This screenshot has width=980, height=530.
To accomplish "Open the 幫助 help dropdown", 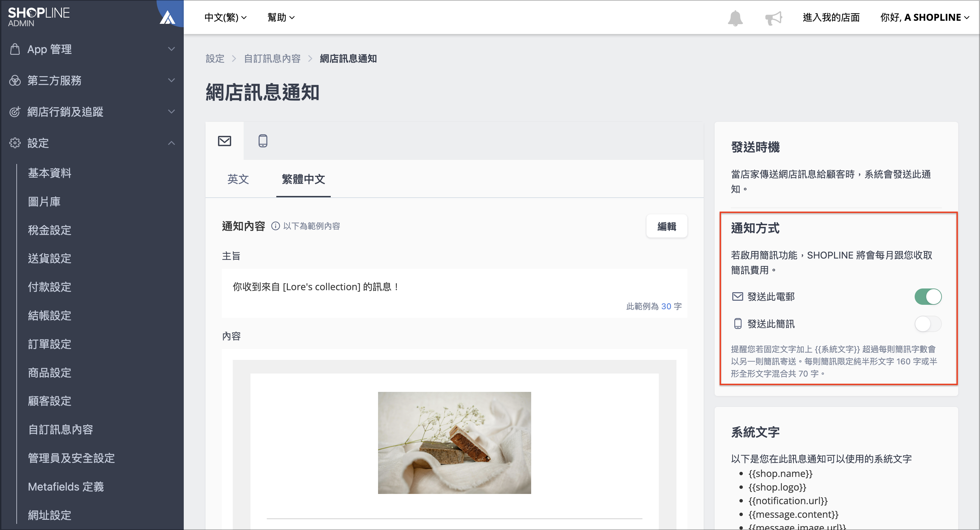I will click(x=281, y=17).
